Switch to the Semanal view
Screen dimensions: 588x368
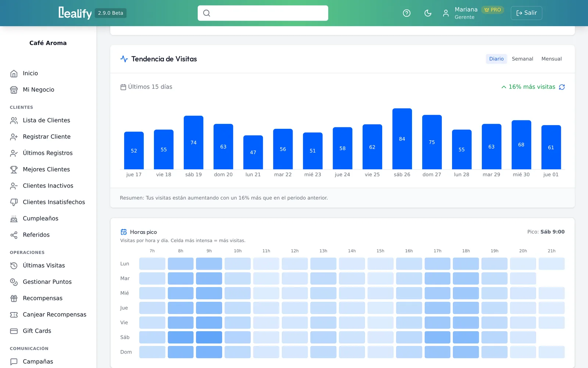click(x=522, y=59)
